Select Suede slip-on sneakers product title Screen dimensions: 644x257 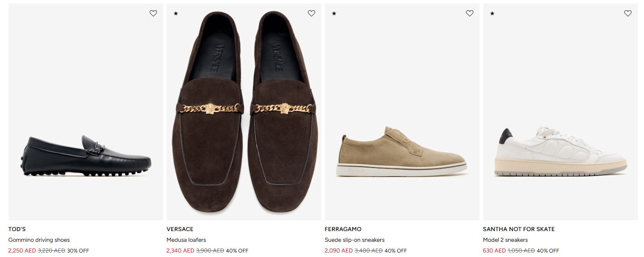(354, 240)
